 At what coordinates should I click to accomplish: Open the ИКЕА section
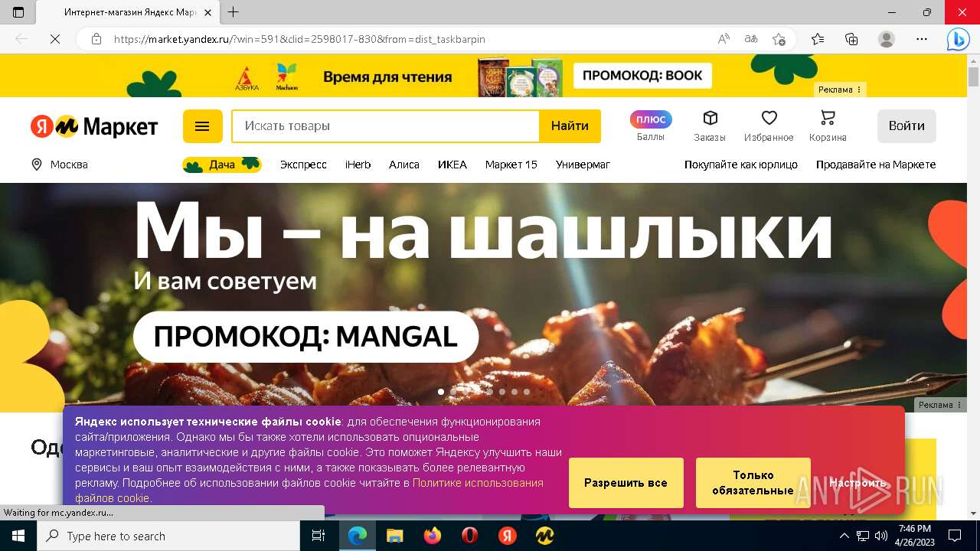pos(452,165)
